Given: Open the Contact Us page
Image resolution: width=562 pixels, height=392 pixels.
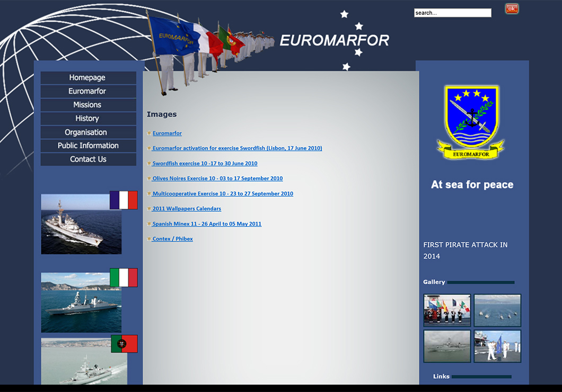Looking at the screenshot, I should [x=88, y=159].
